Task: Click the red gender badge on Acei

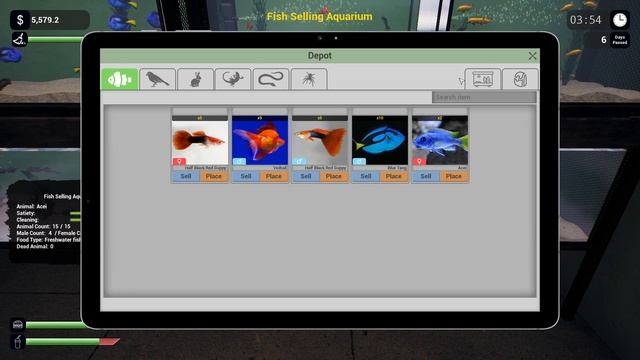Action: point(419,161)
